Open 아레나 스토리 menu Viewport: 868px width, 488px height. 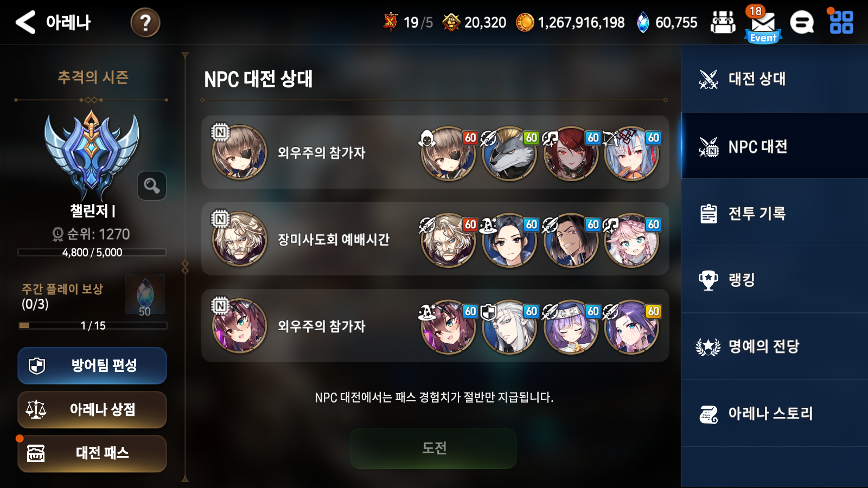[775, 414]
